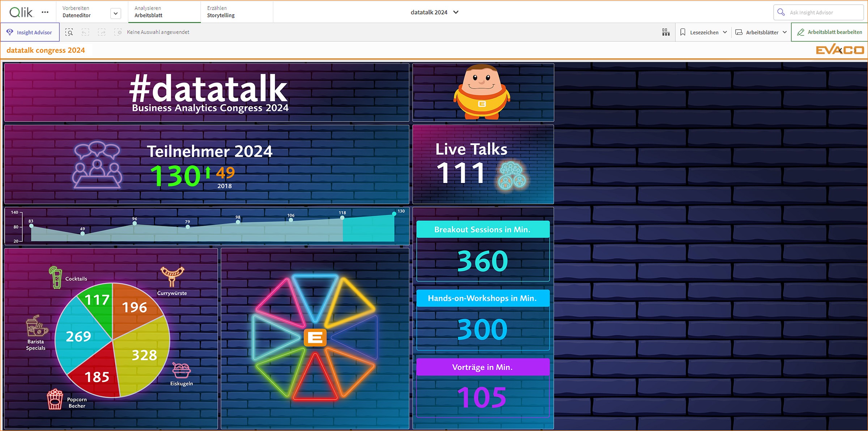Click the Eiskugeln ice cream icon
Screen dimensions: 868x431
pyautogui.click(x=182, y=371)
